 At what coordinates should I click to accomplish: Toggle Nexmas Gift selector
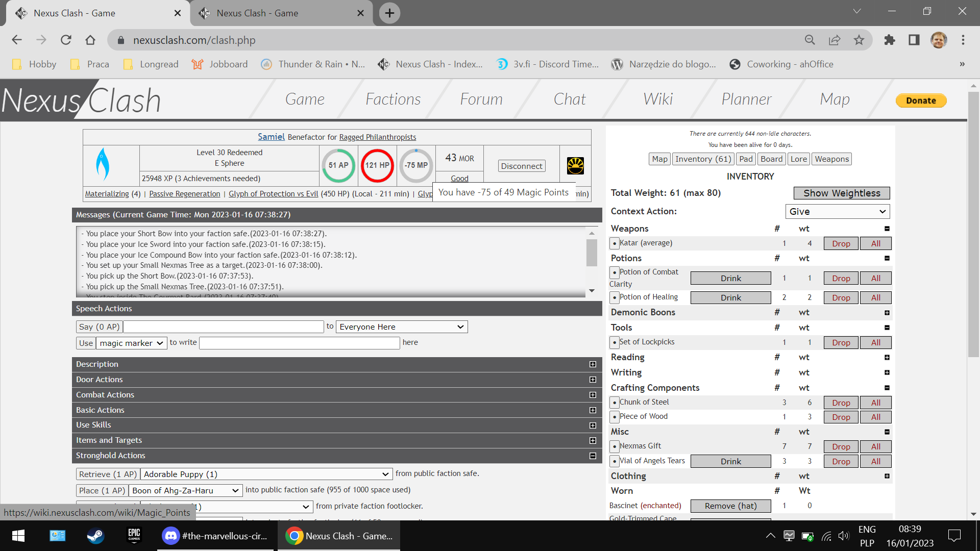615,446
